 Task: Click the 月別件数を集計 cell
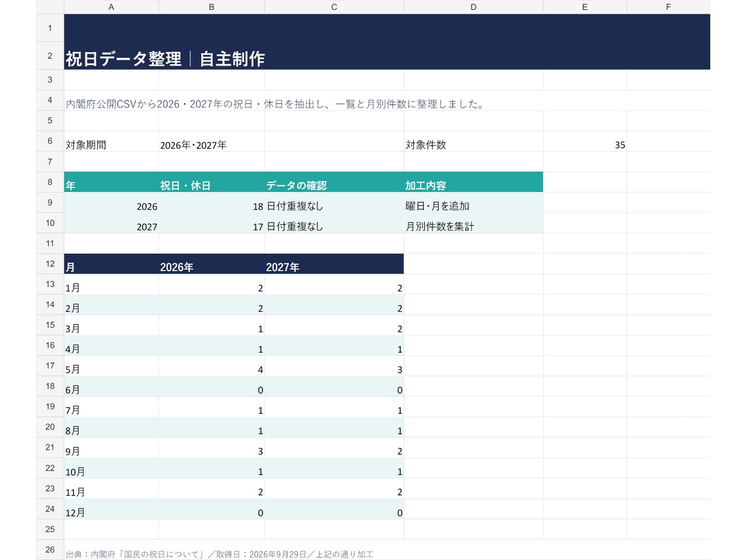tap(474, 223)
